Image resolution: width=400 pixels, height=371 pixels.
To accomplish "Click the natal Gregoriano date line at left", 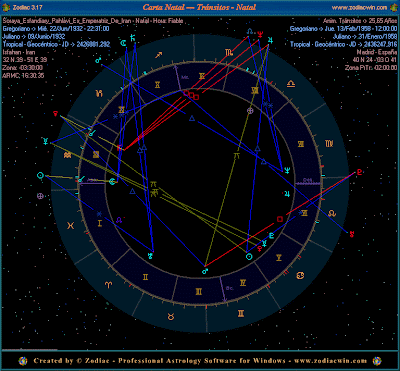I will (x=56, y=29).
